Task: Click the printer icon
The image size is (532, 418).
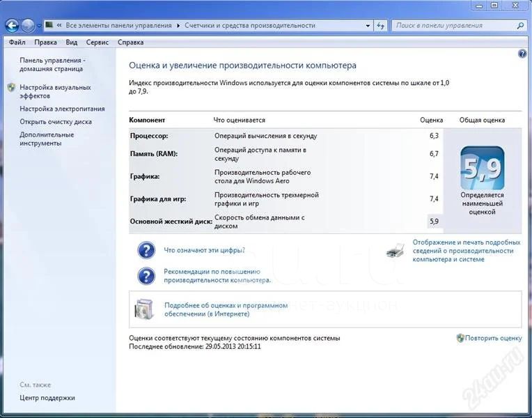Action: (x=396, y=251)
